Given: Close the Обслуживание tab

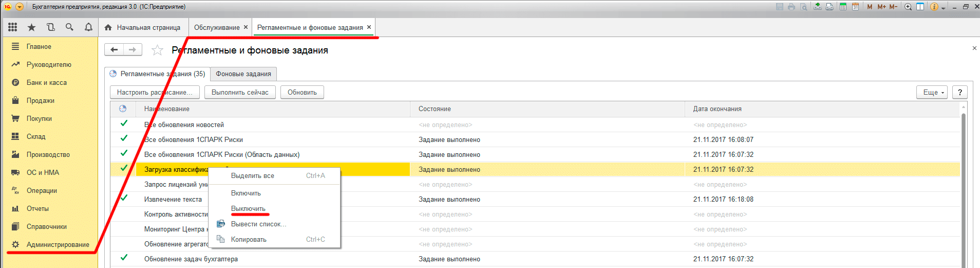Looking at the screenshot, I should pos(246,27).
